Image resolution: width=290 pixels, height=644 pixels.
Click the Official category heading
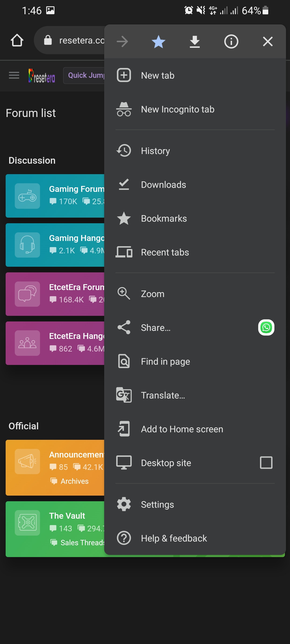click(24, 426)
